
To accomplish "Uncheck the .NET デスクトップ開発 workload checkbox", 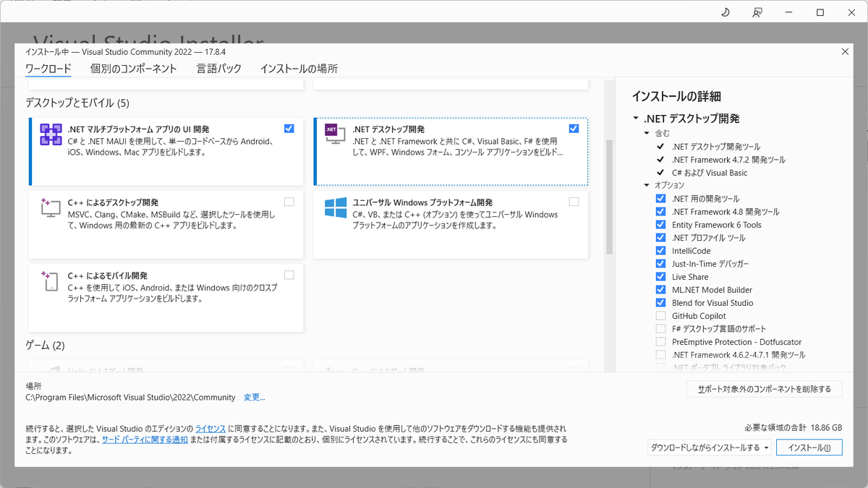I will click(574, 129).
